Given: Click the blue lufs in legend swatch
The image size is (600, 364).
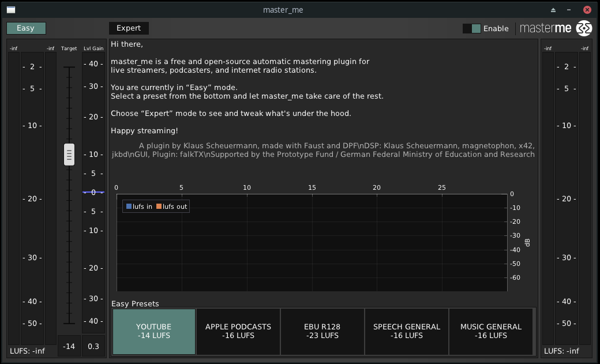Looking at the screenshot, I should 129,207.
